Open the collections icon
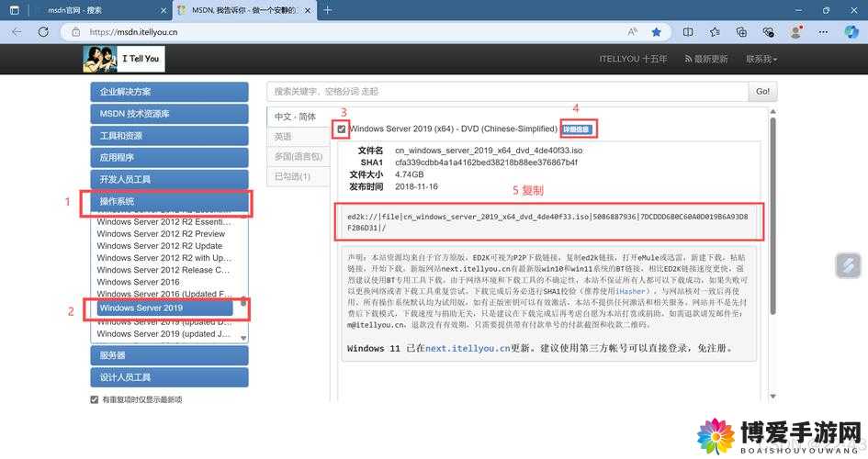868x459 pixels. click(742, 32)
